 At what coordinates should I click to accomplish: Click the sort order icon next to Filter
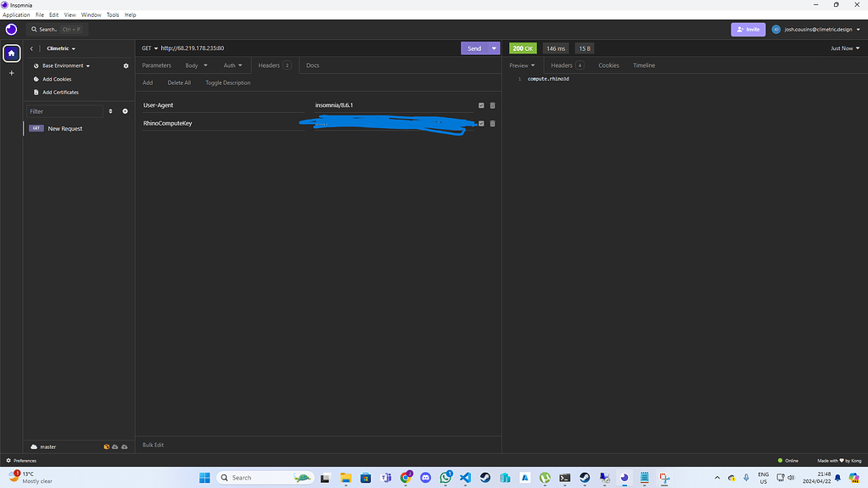point(110,111)
